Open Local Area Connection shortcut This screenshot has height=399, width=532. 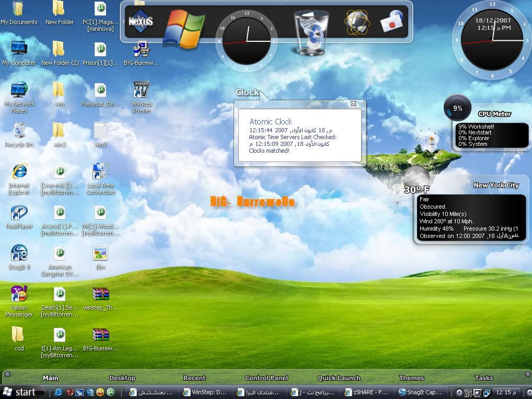100,179
